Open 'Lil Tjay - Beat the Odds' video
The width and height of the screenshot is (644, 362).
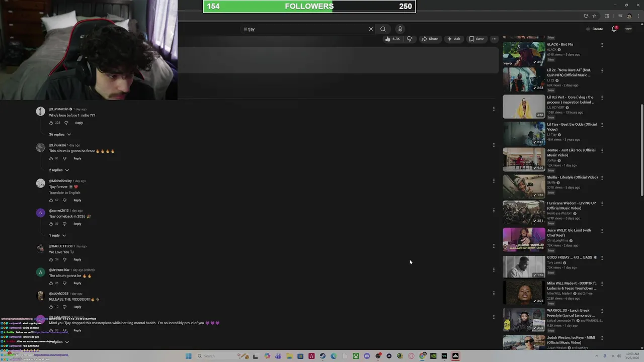pyautogui.click(x=572, y=127)
